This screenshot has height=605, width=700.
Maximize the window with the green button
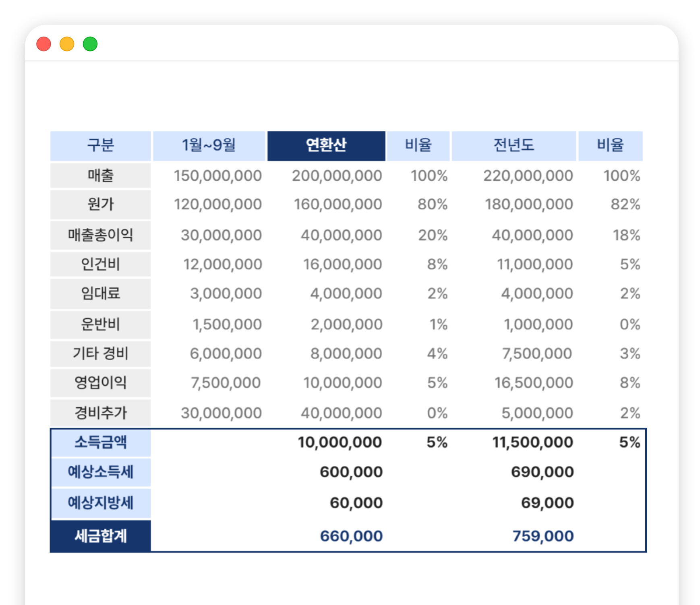90,44
